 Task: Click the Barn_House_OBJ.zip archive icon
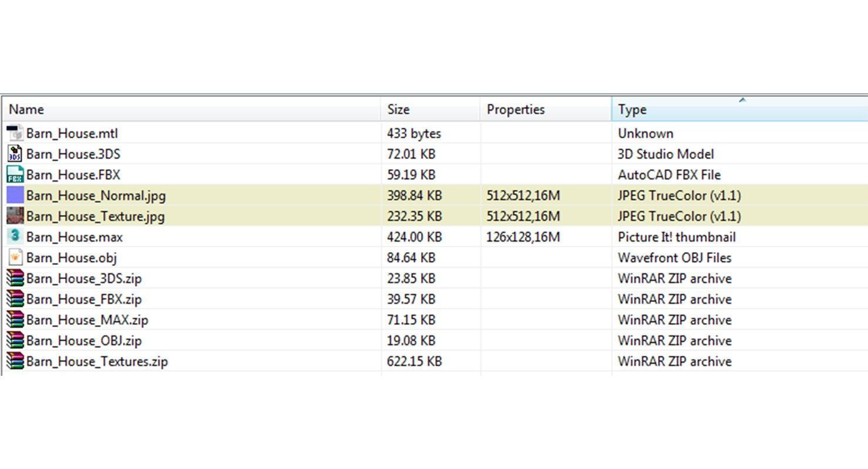point(15,341)
